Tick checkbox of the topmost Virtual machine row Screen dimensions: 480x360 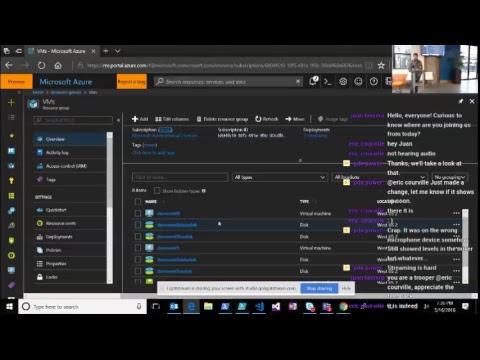point(138,213)
